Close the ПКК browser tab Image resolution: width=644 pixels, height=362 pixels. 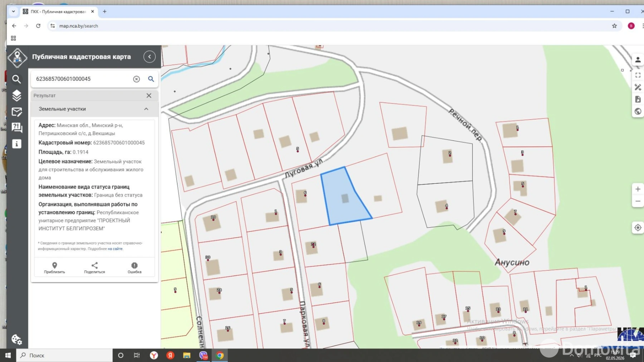click(x=93, y=12)
